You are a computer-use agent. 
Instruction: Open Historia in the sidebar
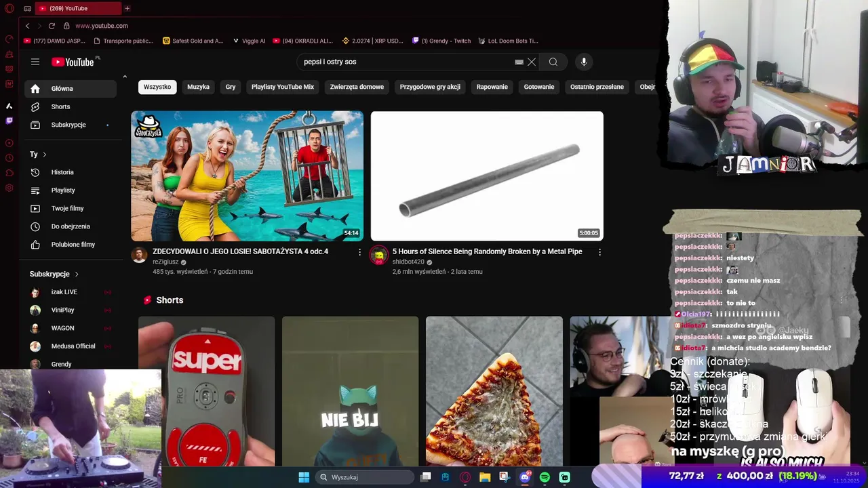[x=71, y=172]
